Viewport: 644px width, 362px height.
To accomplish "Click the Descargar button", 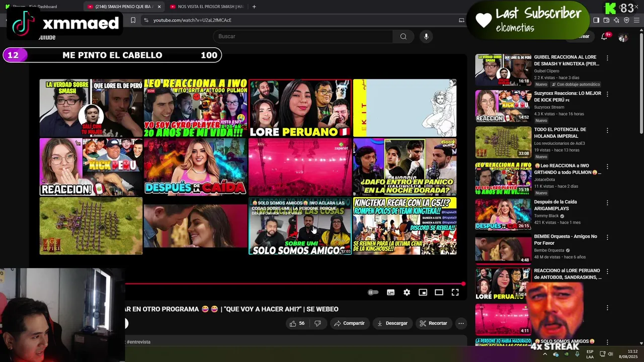I will (x=392, y=323).
